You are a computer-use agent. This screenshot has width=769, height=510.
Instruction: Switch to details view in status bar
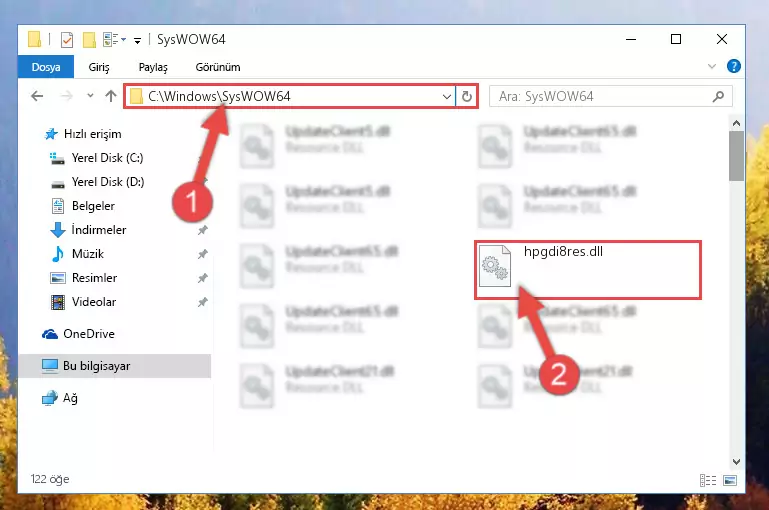pyautogui.click(x=708, y=481)
